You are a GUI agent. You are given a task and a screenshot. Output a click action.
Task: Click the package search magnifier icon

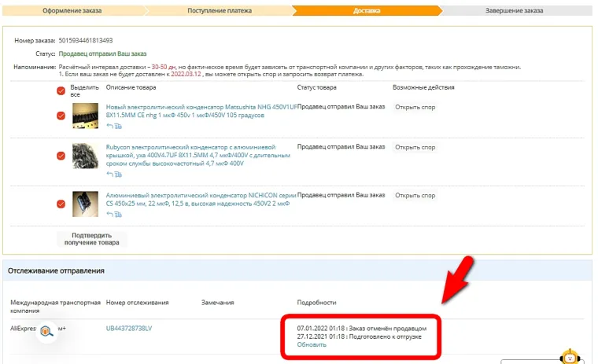[46, 332]
